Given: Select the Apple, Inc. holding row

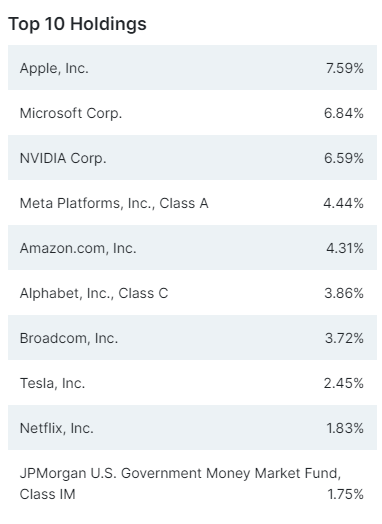Looking at the screenshot, I should [x=193, y=68].
